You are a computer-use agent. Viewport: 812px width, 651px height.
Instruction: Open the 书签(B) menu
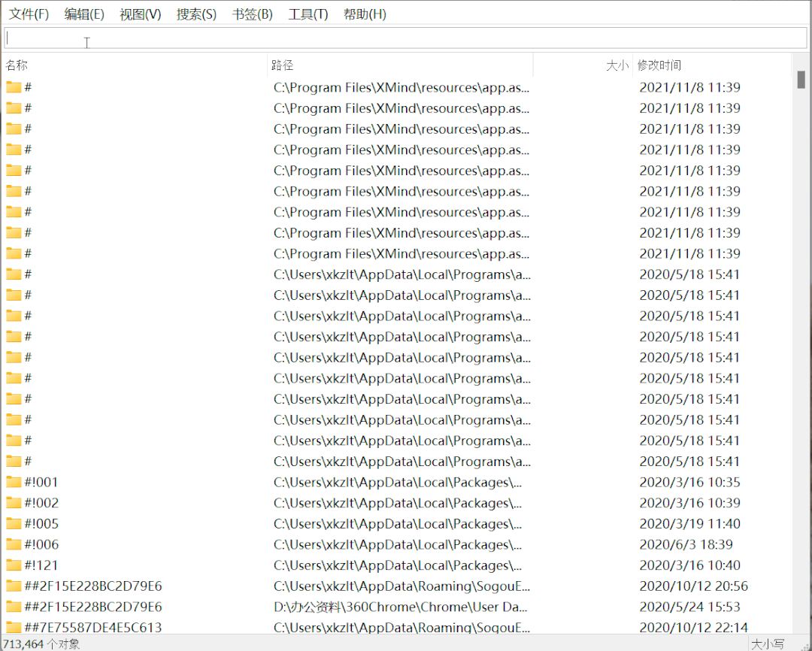(253, 14)
